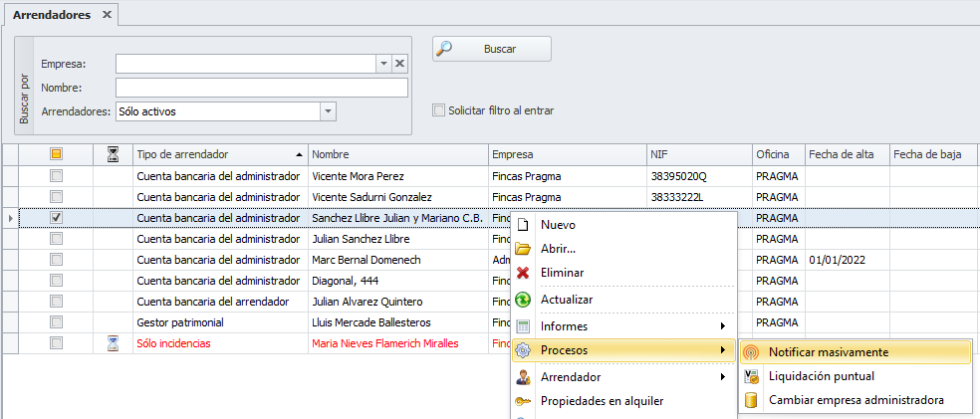Check the box for Marc Bernal Domenech

[x=56, y=260]
